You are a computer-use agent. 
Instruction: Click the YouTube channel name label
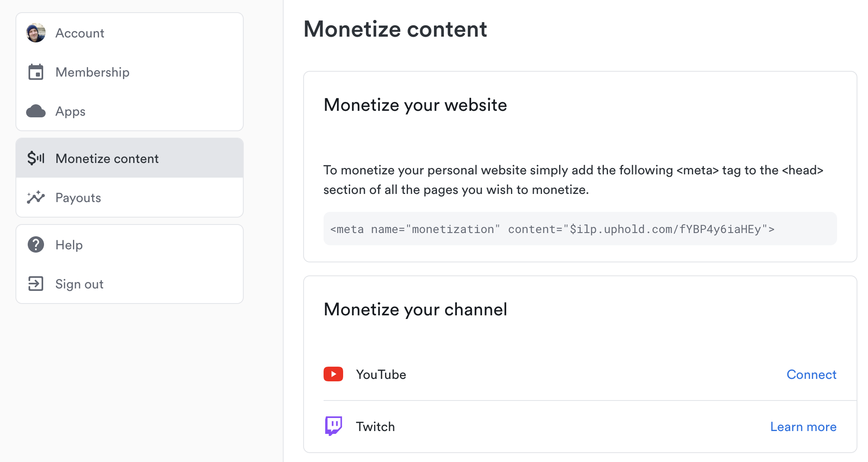tap(381, 374)
